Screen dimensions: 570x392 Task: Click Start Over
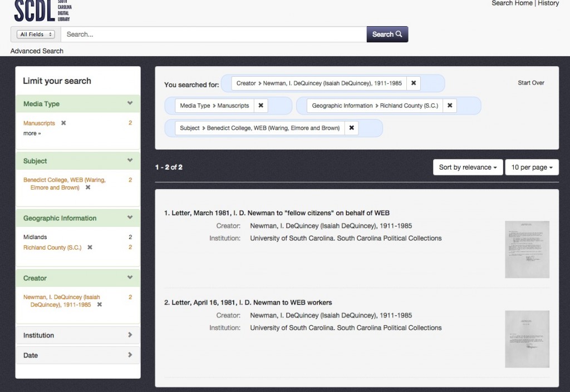(x=531, y=83)
